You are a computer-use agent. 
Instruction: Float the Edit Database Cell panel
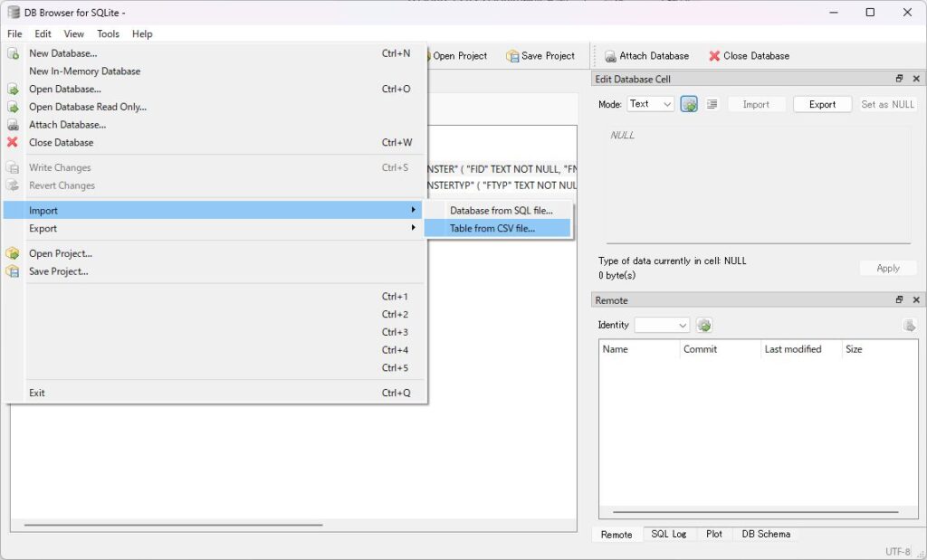[x=899, y=80]
